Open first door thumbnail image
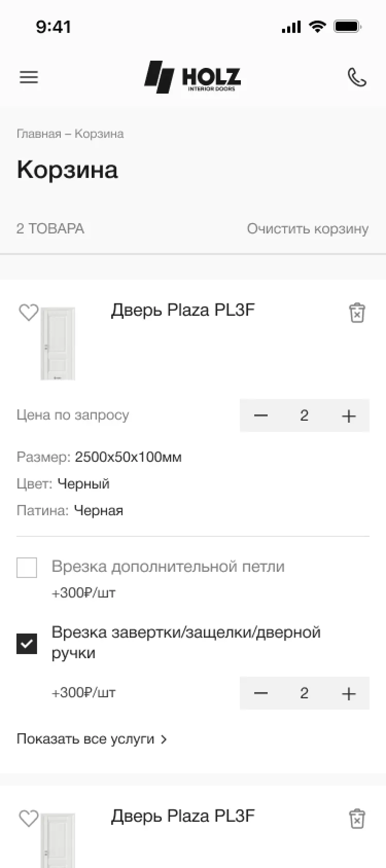The width and height of the screenshot is (386, 868). tap(58, 343)
